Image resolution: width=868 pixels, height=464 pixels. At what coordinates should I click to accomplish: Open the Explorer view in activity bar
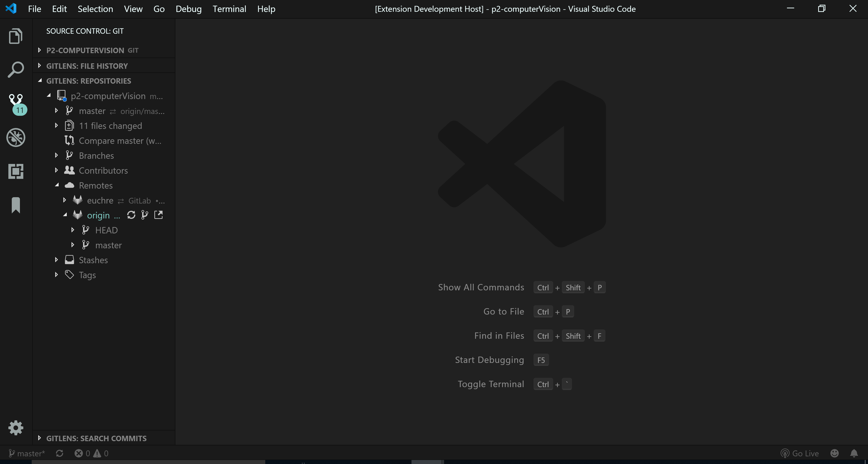pyautogui.click(x=15, y=36)
